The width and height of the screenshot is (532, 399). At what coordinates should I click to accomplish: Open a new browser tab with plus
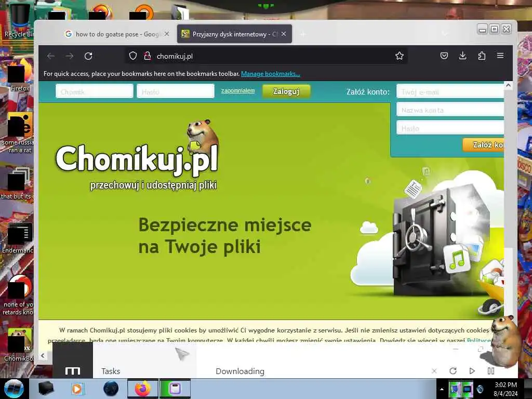coord(303,34)
